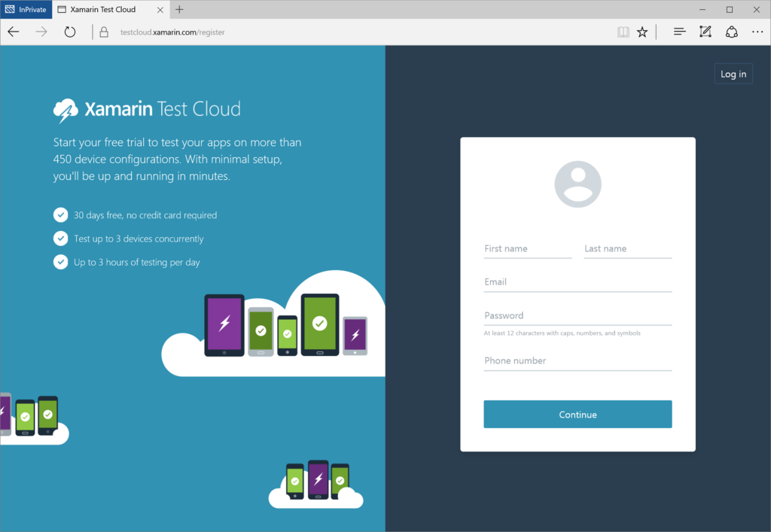Add page to favorites with star icon
The width and height of the screenshot is (771, 532).
click(x=642, y=32)
